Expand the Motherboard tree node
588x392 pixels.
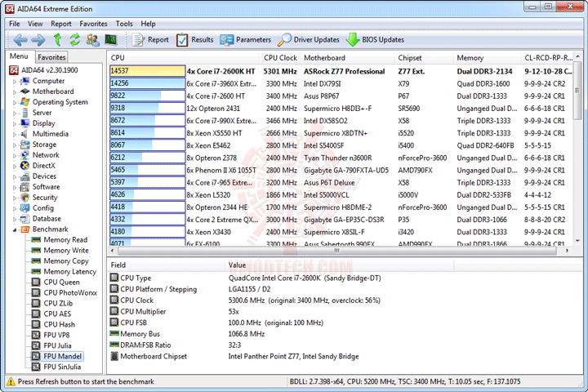[15, 92]
